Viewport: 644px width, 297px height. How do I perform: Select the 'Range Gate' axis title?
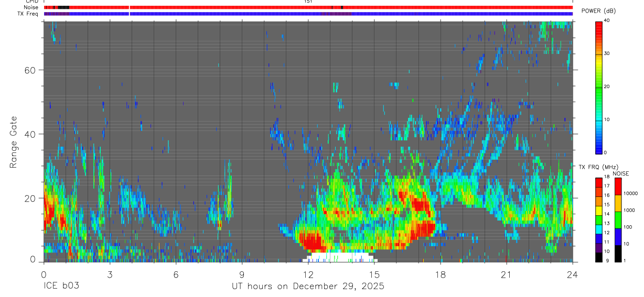[14, 142]
